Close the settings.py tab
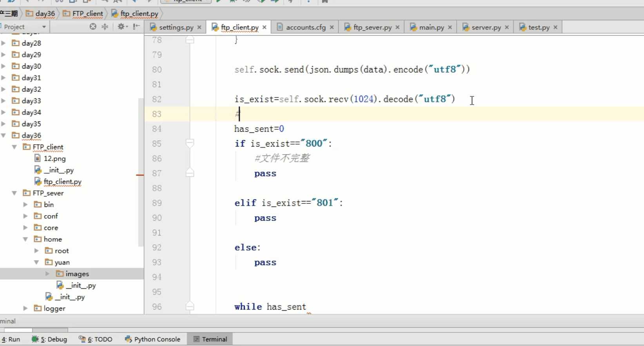This screenshot has height=346, width=644. click(x=199, y=27)
